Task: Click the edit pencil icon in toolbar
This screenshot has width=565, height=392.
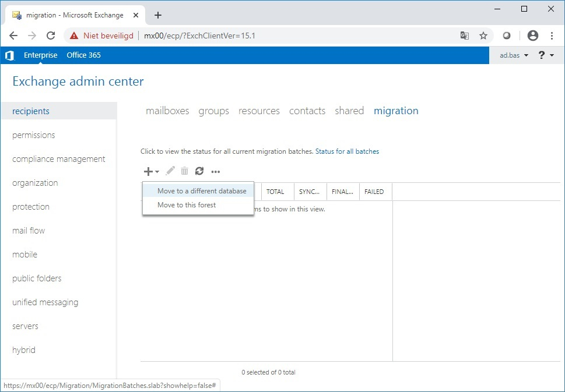Action: tap(170, 171)
